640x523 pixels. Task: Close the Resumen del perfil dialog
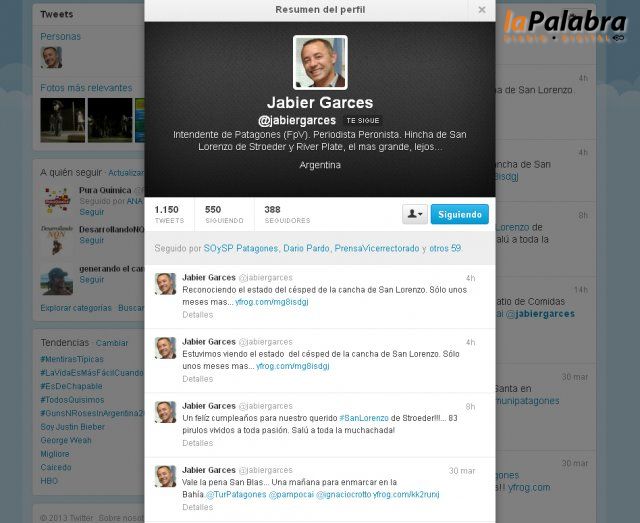(482, 9)
